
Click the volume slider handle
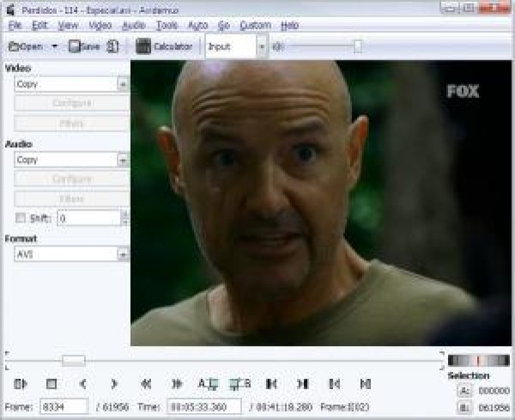click(358, 46)
